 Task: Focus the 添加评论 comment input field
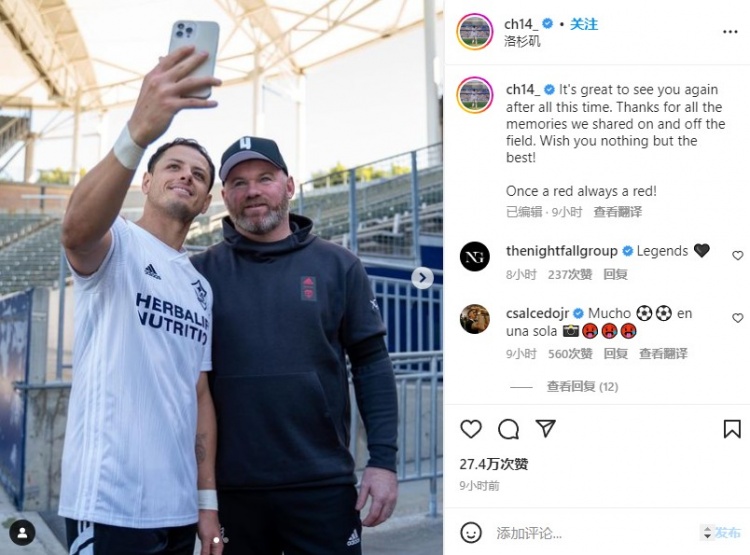(593, 533)
